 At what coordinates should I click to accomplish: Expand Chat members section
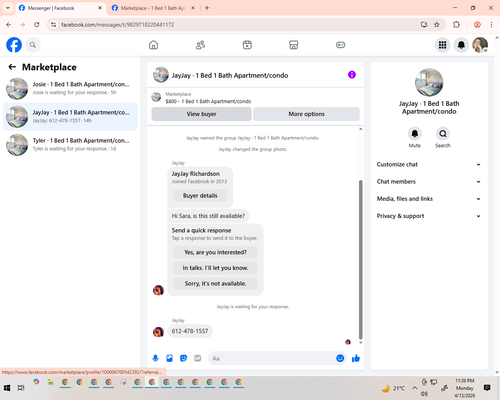click(x=429, y=182)
